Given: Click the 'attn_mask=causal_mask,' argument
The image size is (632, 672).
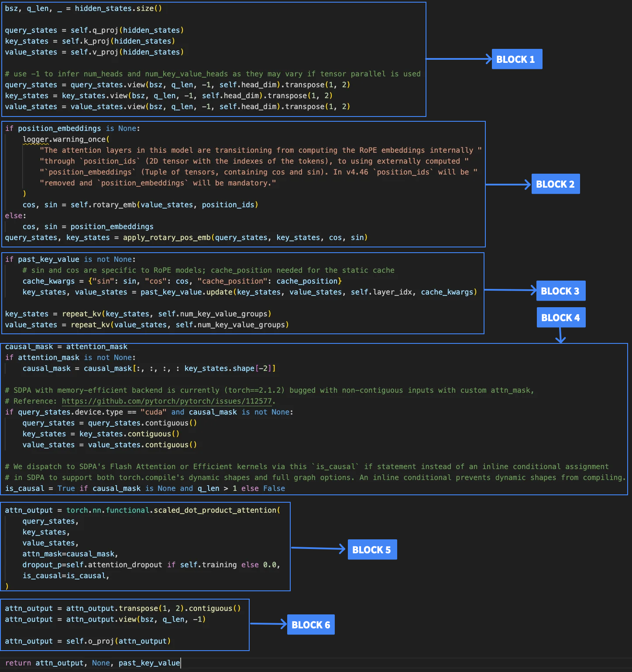Looking at the screenshot, I should pyautogui.click(x=70, y=554).
